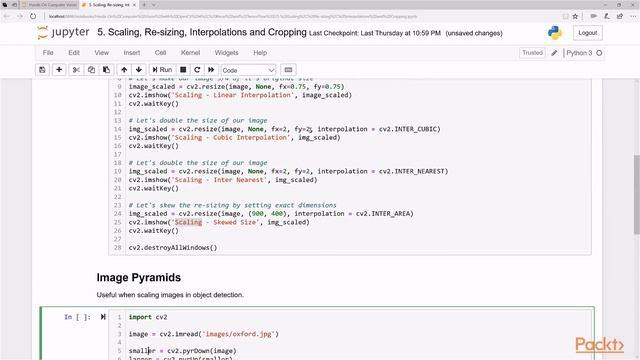Click the highlighted word Scaling in line 25

point(188,222)
